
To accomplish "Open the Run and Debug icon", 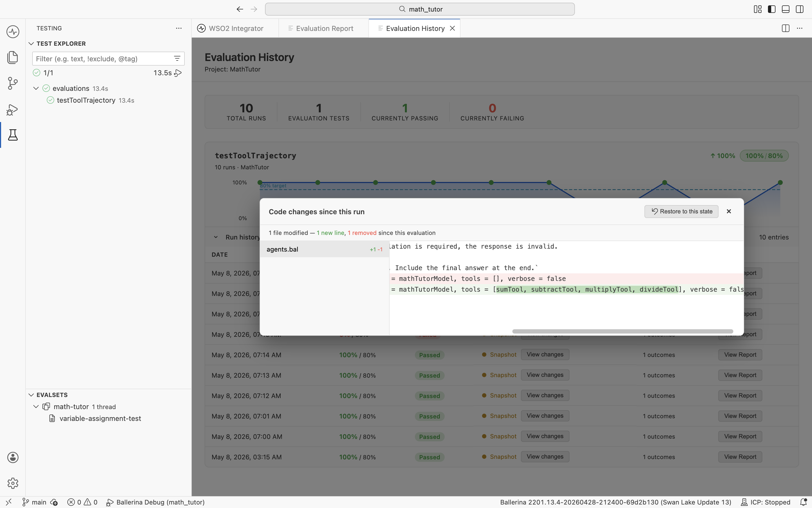I will pos(13,110).
